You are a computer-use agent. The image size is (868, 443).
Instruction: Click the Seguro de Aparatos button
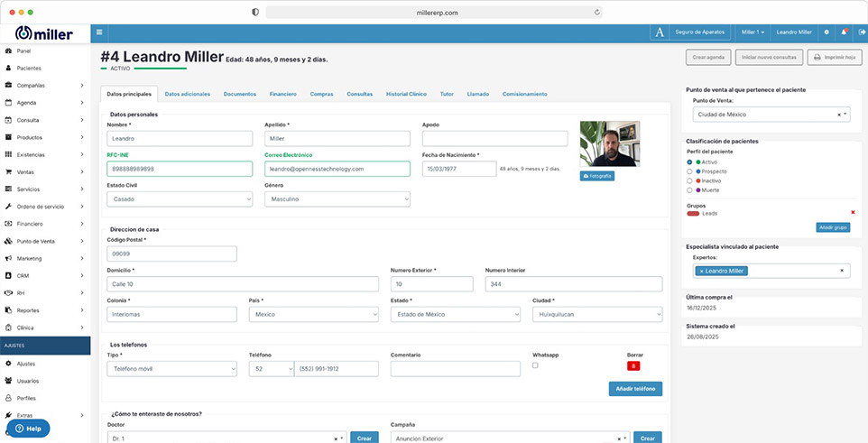[x=699, y=32]
